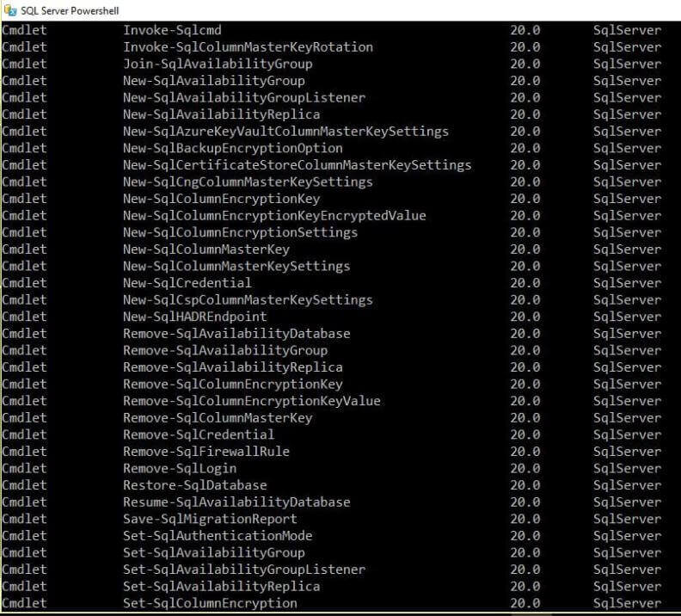Click Cmdlet type on Save-SqlMigrationReport row
The image size is (681, 616).
click(x=24, y=519)
